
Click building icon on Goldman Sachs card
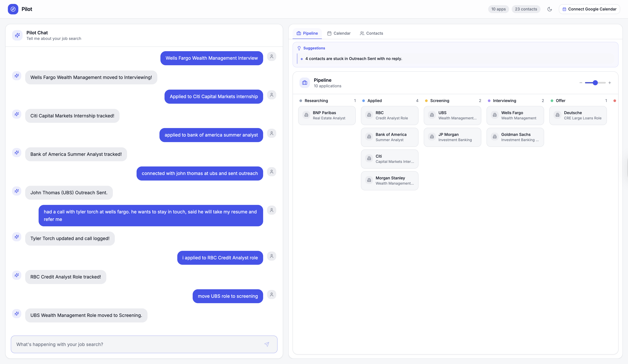click(x=495, y=137)
